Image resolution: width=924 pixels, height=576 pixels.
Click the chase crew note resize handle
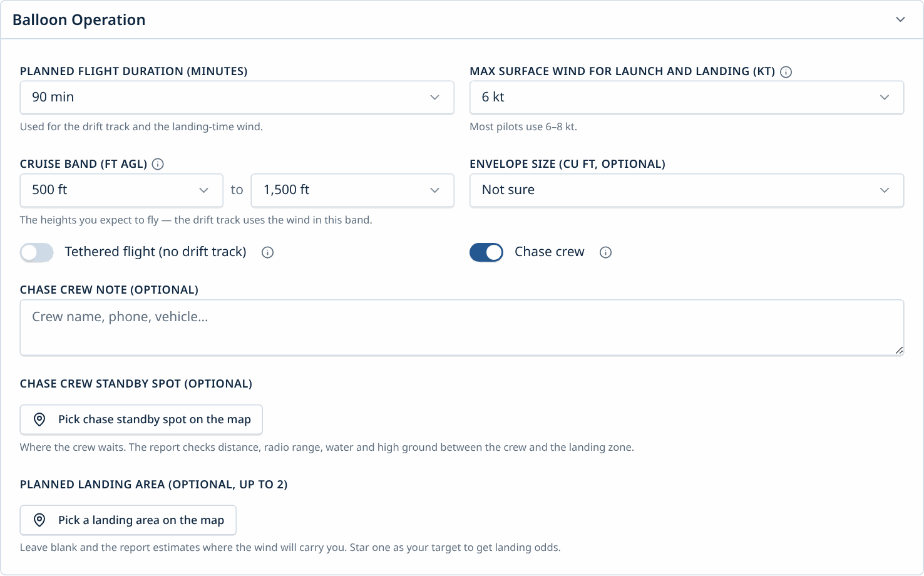pyautogui.click(x=899, y=350)
